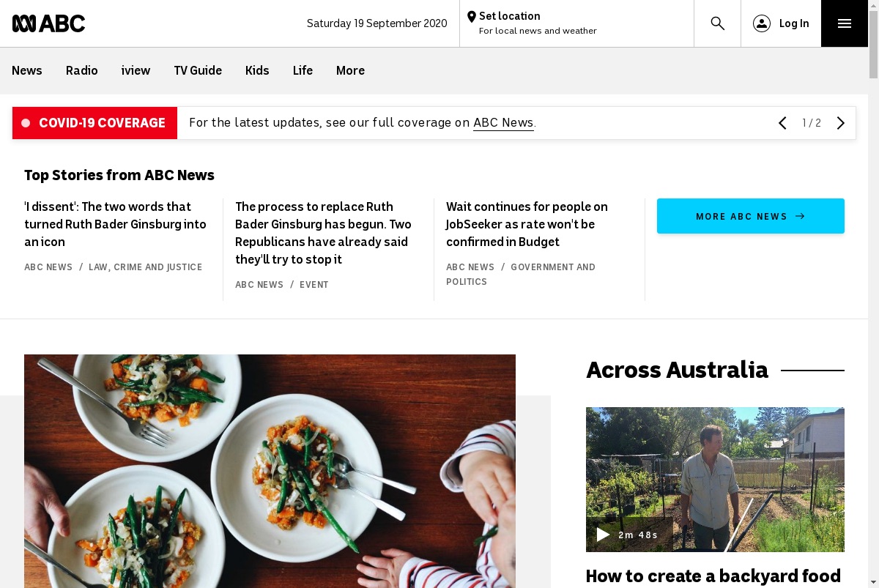This screenshot has height=588, width=879.
Task: Click the location pin icon
Action: pyautogui.click(x=472, y=17)
